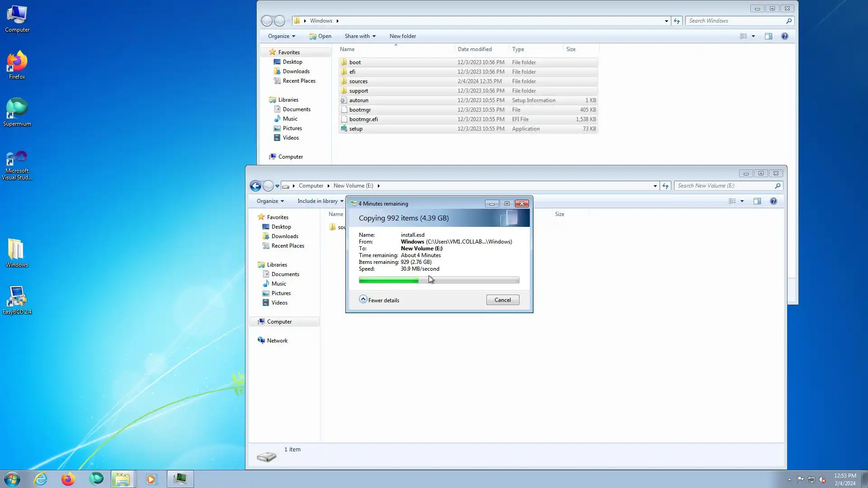Expand Share with dropdown menu
Image resolution: width=868 pixels, height=488 pixels.
pyautogui.click(x=360, y=36)
